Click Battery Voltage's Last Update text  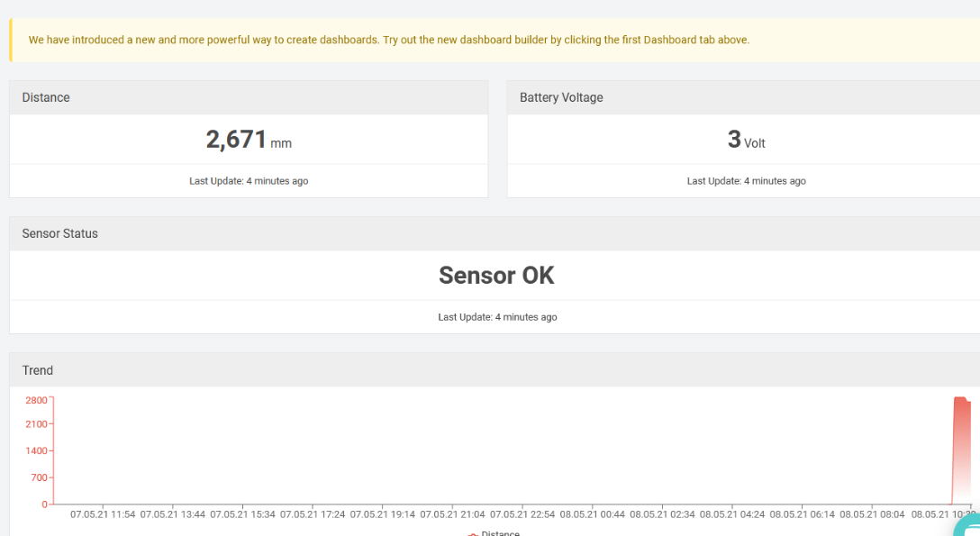point(746,181)
